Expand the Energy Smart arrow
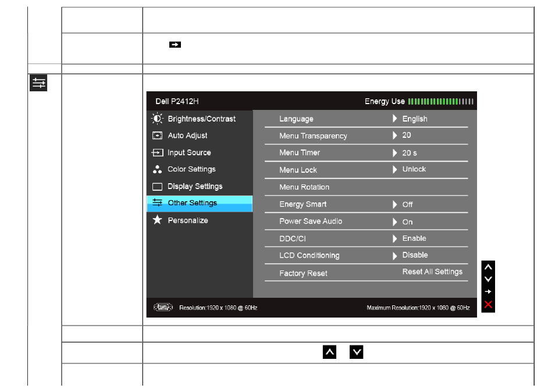Screen dimensions: 555x392 pyautogui.click(x=394, y=205)
